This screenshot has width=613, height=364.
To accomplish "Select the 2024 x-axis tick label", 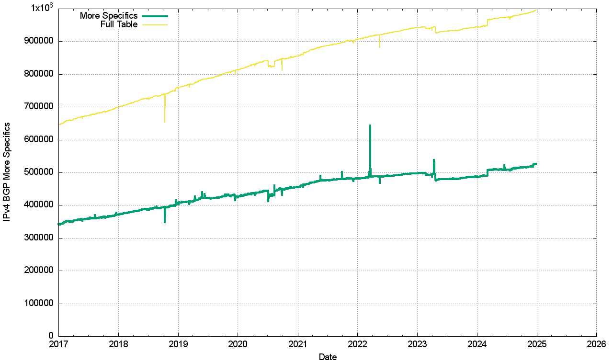I will point(477,344).
